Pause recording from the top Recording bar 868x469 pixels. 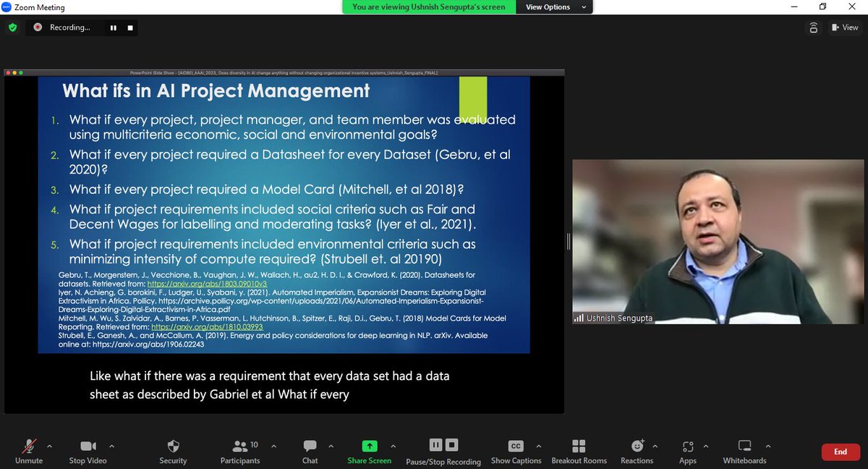(114, 28)
